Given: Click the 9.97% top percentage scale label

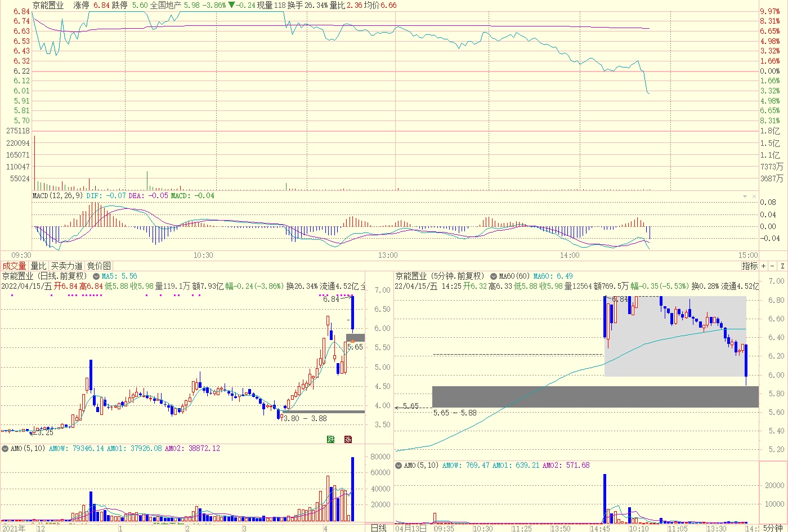Looking at the screenshot, I should [x=770, y=11].
